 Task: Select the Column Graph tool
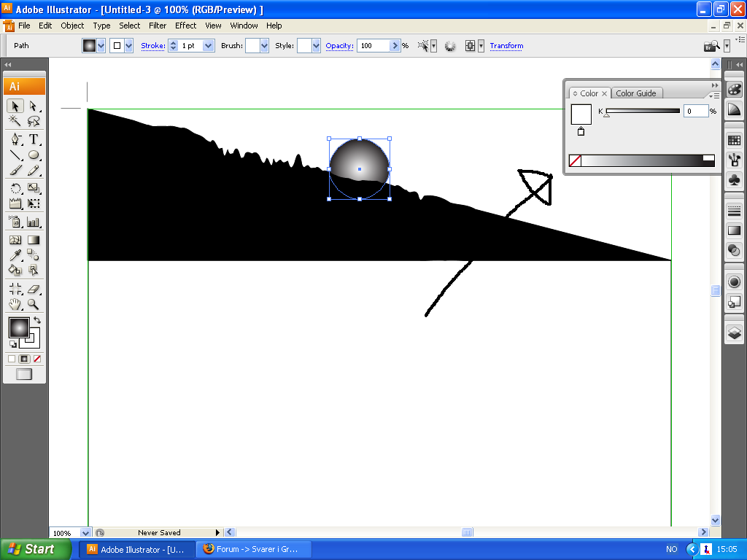pyautogui.click(x=34, y=222)
